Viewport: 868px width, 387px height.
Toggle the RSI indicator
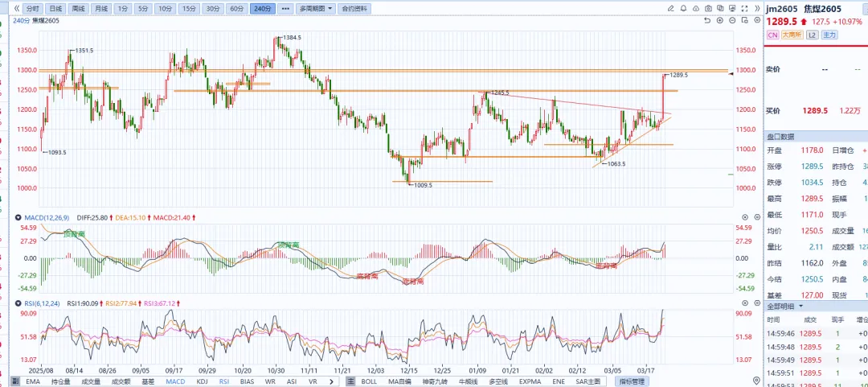pos(223,381)
